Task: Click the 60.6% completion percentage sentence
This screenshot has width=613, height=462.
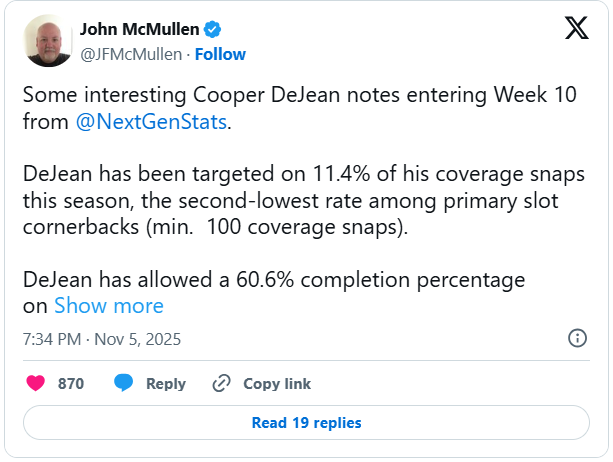Action: [273, 279]
